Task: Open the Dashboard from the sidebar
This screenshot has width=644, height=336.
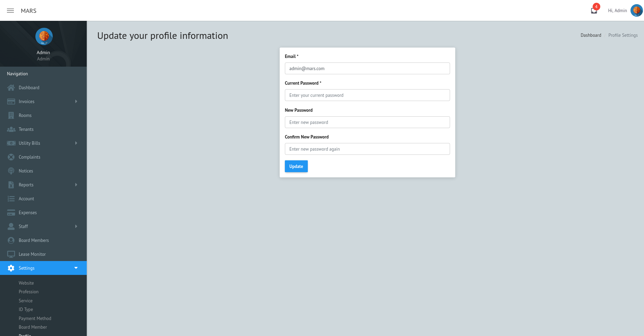Action: [x=29, y=87]
